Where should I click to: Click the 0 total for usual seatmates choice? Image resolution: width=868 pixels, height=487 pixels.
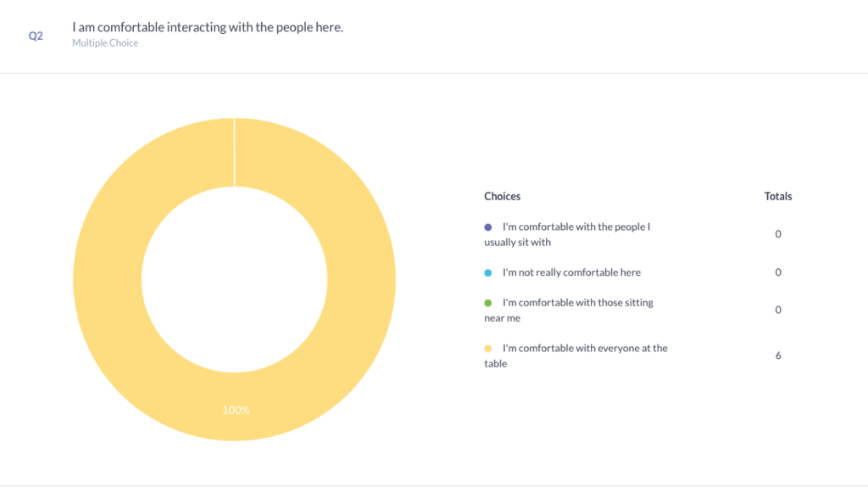coord(778,234)
